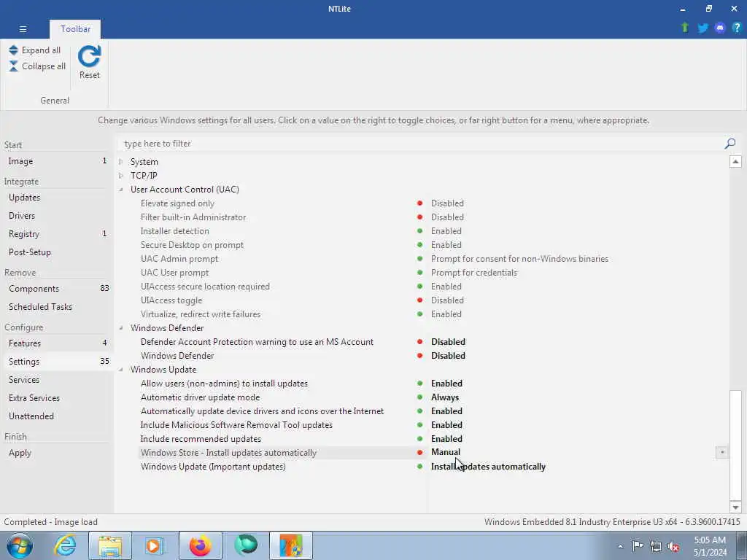Image resolution: width=747 pixels, height=560 pixels.
Task: Change Automatic driver update mode Always
Action: coord(445,397)
